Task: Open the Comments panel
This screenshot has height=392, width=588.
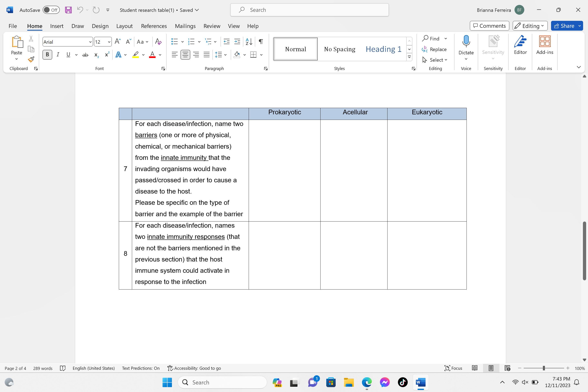Action: [x=489, y=26]
